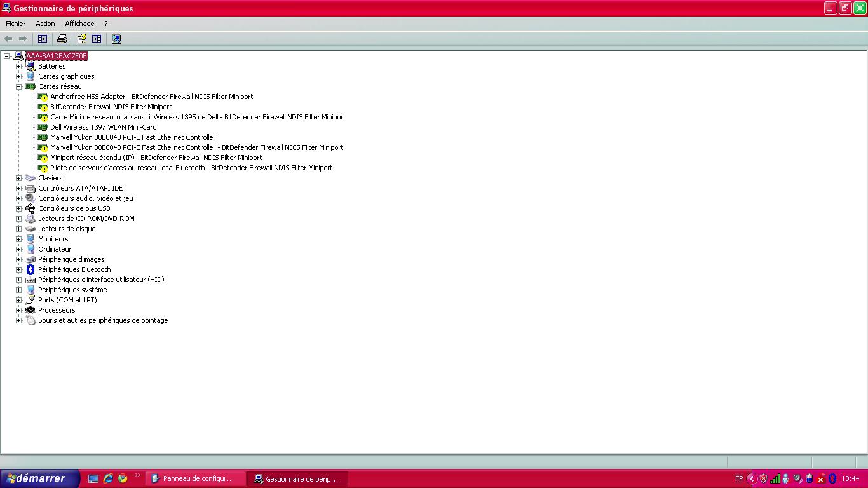
Task: Click the Print toolbar icon
Action: coord(62,39)
